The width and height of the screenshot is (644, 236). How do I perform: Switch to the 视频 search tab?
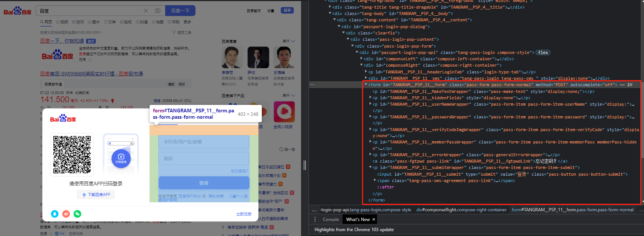click(x=62, y=22)
